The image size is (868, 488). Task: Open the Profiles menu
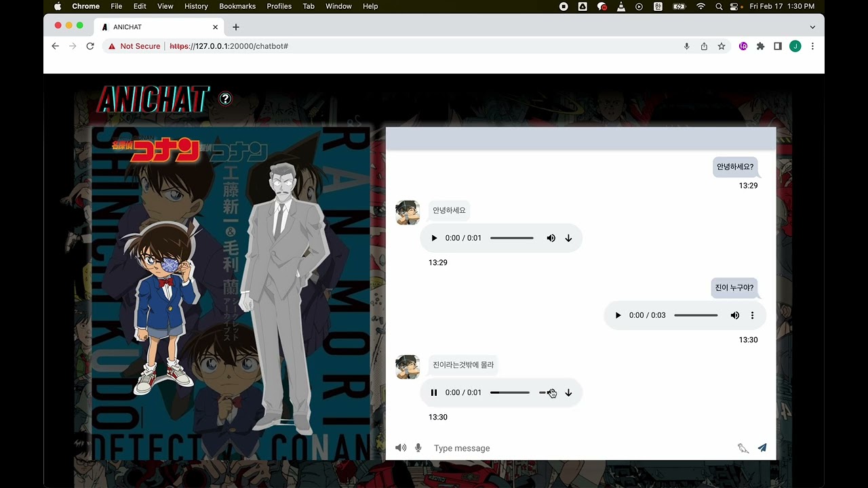tap(279, 6)
